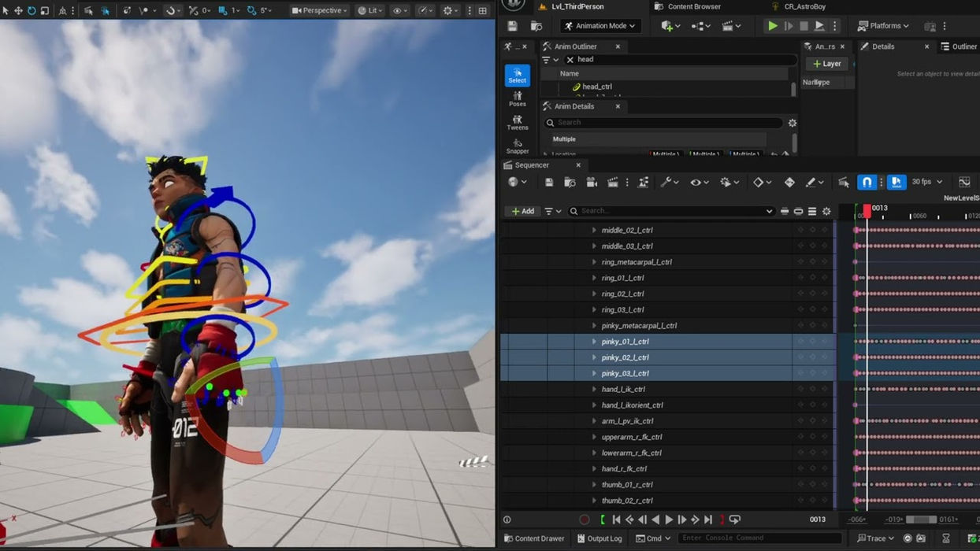Select head_ctrl in Anim Outliner
This screenshot has height=551, width=980.
tap(597, 87)
